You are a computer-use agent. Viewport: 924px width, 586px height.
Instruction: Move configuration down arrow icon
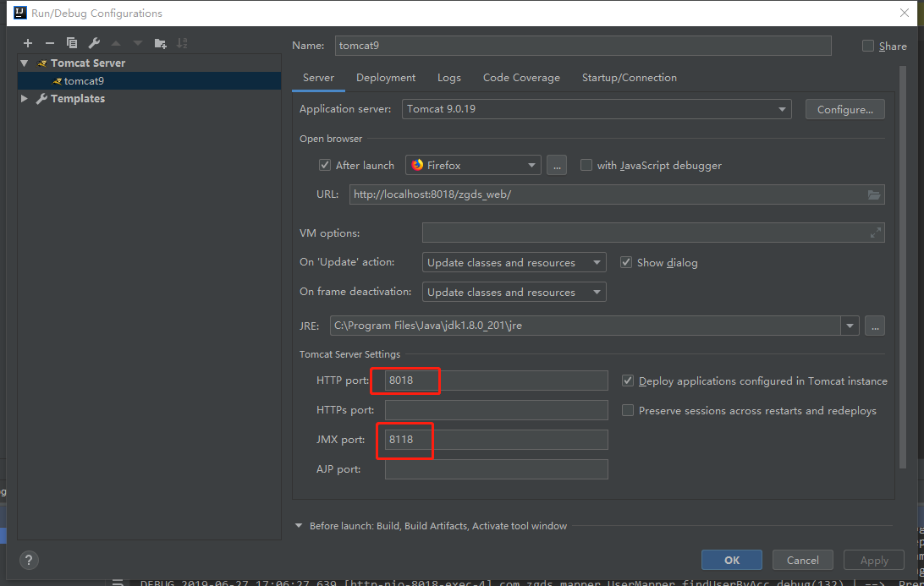[138, 43]
